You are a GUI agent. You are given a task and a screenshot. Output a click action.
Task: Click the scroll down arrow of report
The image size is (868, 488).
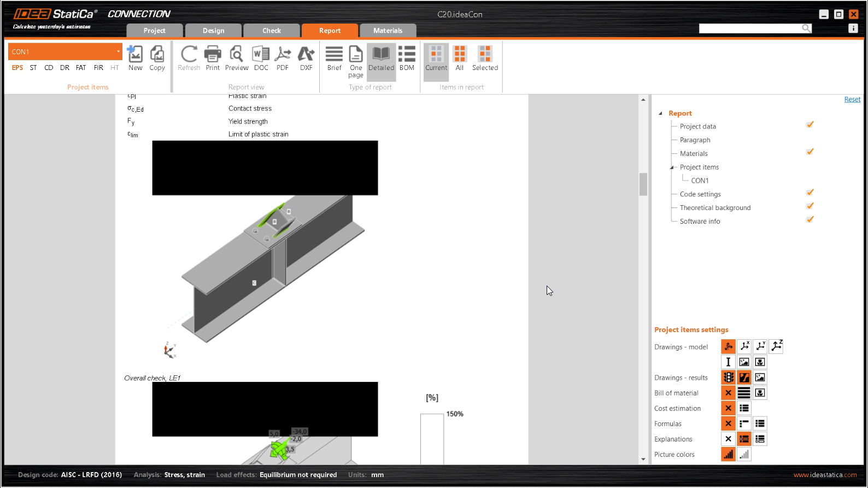[x=643, y=460]
